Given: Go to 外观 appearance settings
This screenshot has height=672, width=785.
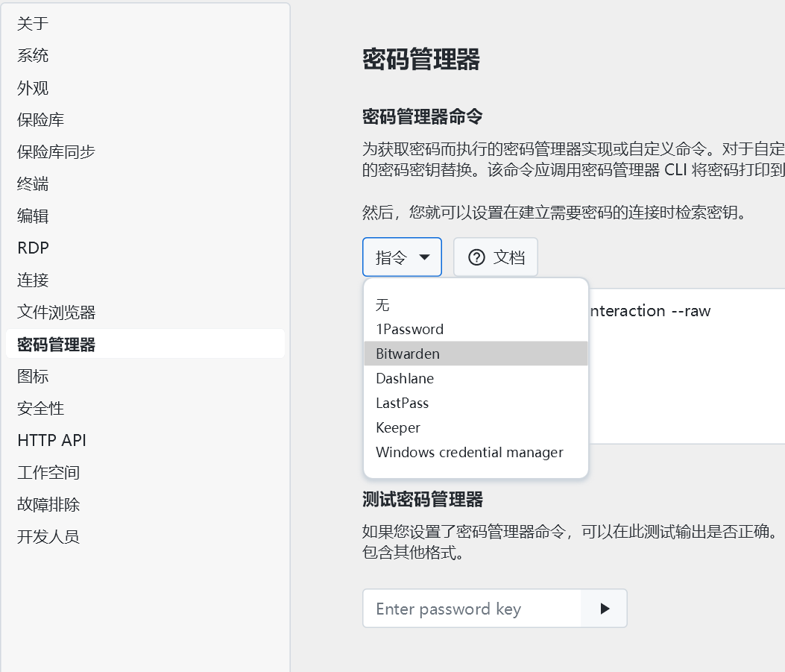Looking at the screenshot, I should (145, 87).
